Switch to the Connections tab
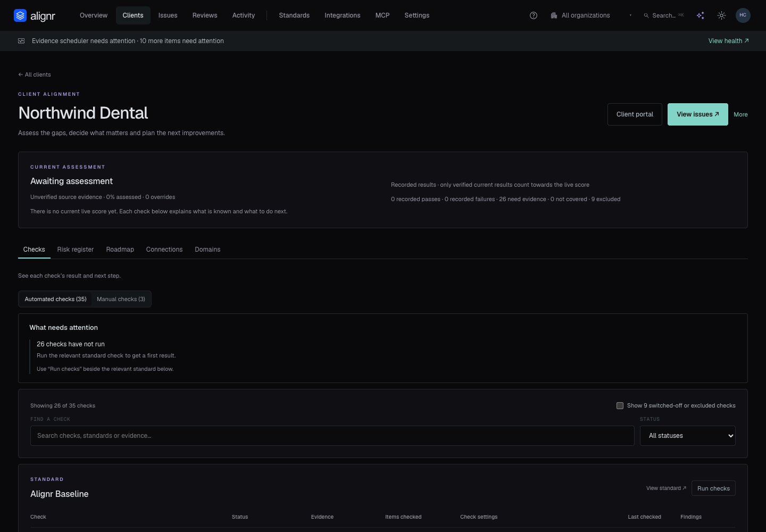 [164, 250]
